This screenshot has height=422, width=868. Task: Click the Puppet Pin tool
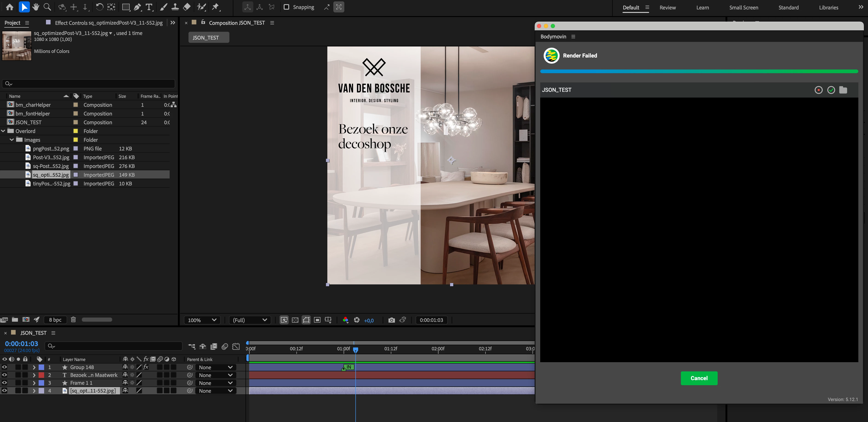(216, 7)
